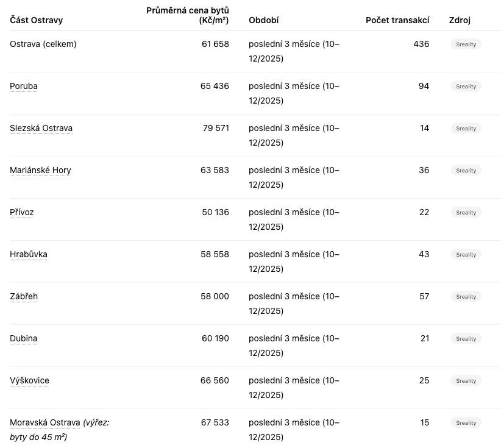The image size is (501, 448).
Task: Click the Slezská Ostrava link
Action: point(41,128)
